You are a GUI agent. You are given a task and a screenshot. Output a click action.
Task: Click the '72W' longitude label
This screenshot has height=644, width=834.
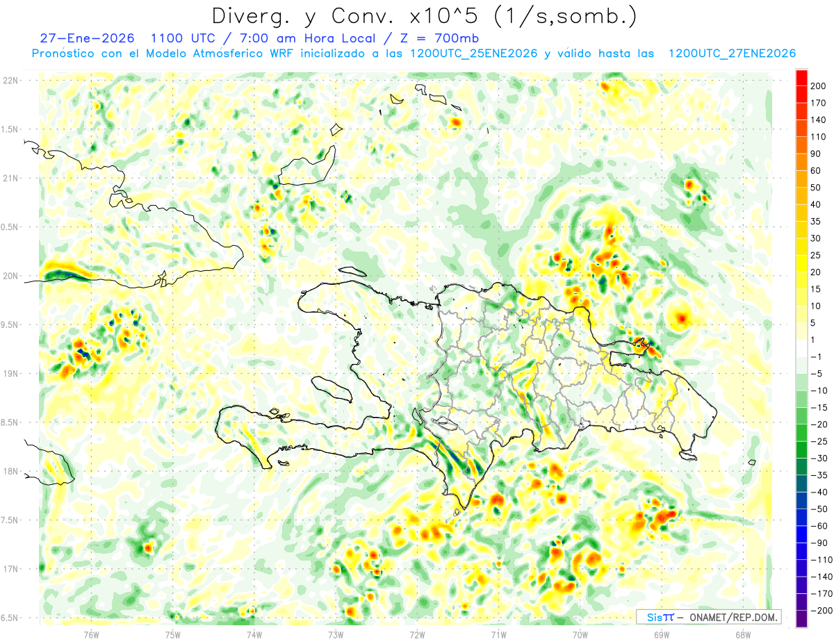coord(417,635)
